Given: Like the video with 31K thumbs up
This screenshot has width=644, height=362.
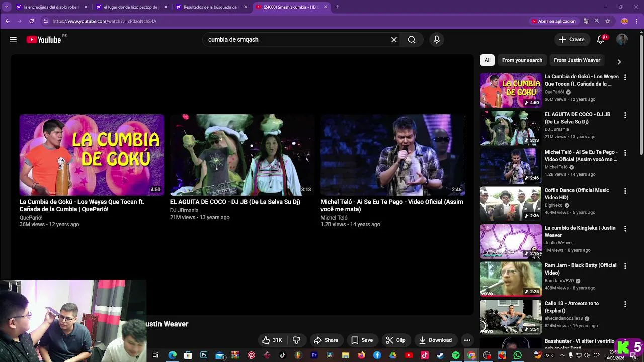Looking at the screenshot, I should [272, 340].
